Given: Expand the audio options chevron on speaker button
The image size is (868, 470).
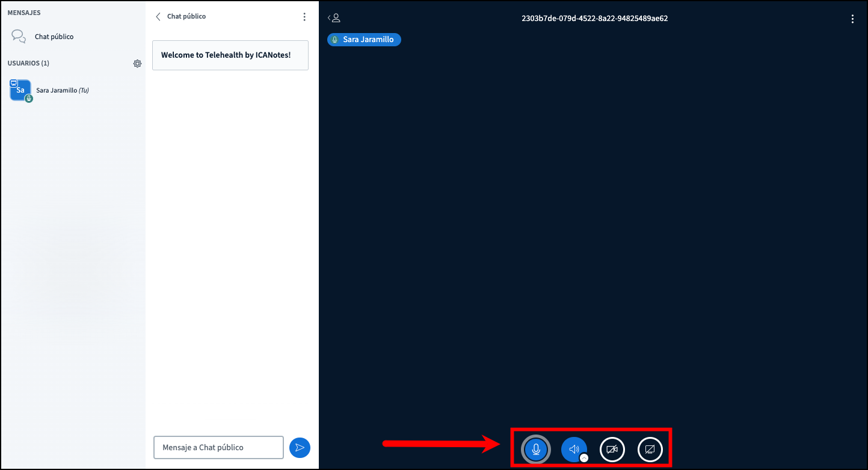Looking at the screenshot, I should [x=583, y=458].
